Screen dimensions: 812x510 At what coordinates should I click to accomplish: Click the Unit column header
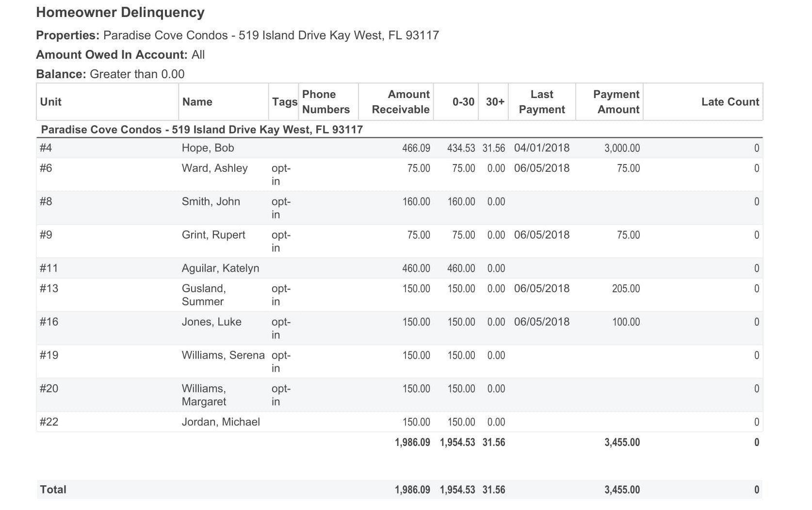click(51, 102)
